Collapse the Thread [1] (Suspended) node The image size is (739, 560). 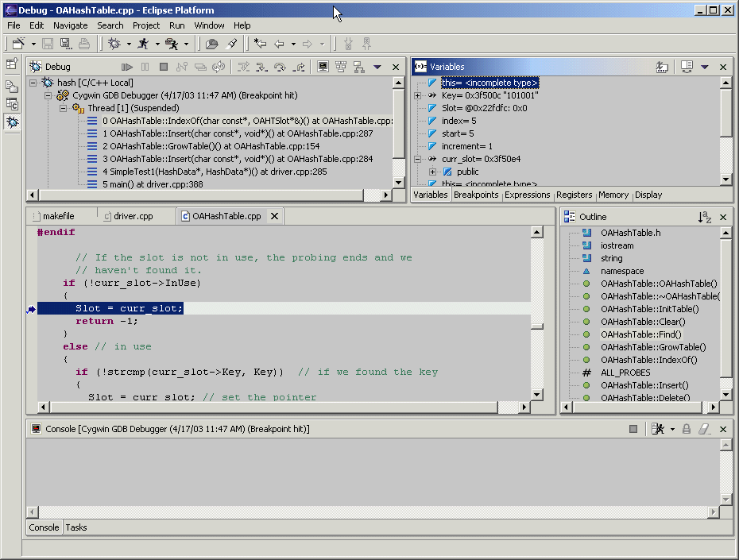tap(62, 108)
